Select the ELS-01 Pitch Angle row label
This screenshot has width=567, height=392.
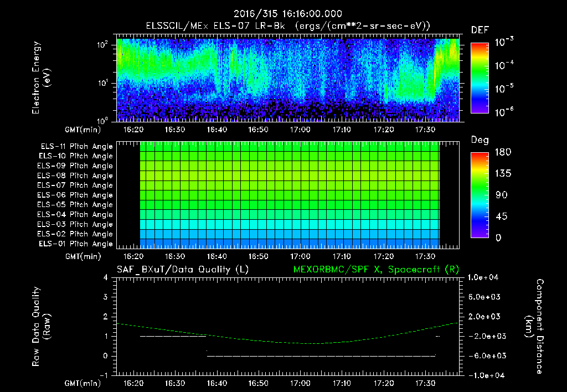76,244
